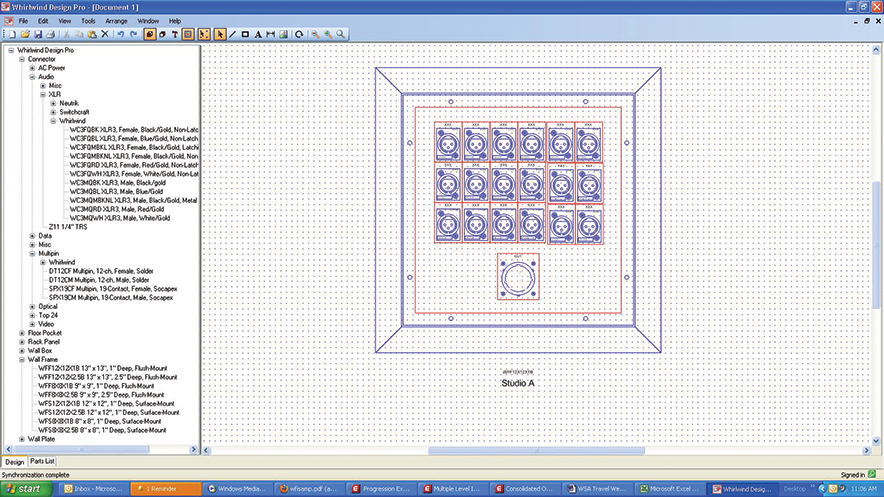Expand the AC Power tree node
Image resolution: width=884 pixels, height=497 pixels.
[32, 68]
